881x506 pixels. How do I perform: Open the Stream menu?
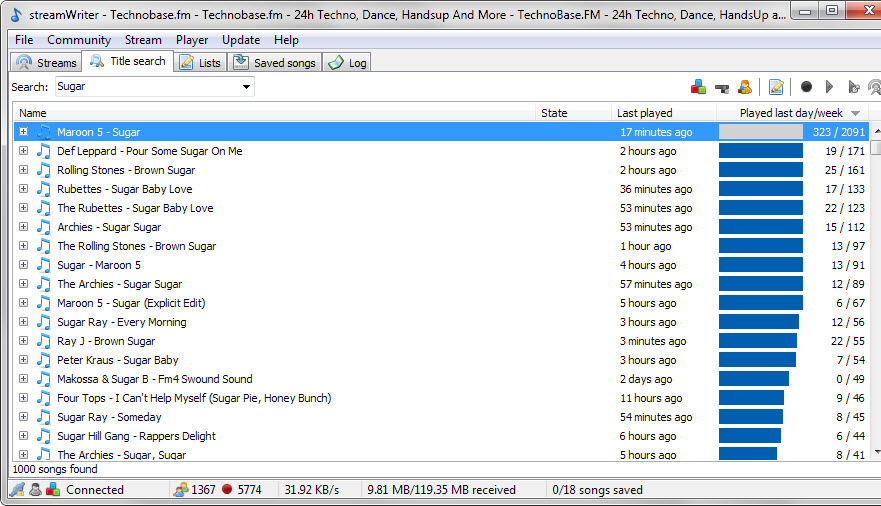click(143, 40)
